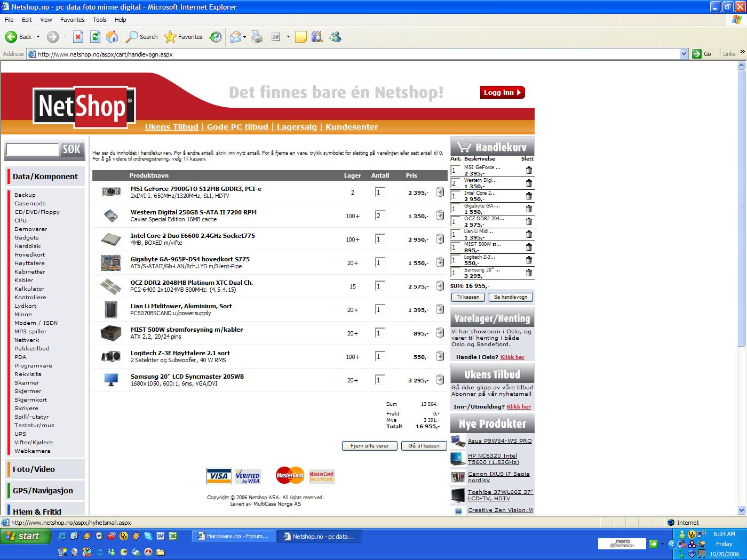Trash the MIST 500W item in Handlekurv
Image resolution: width=747 pixels, height=560 pixels.
coord(529,247)
